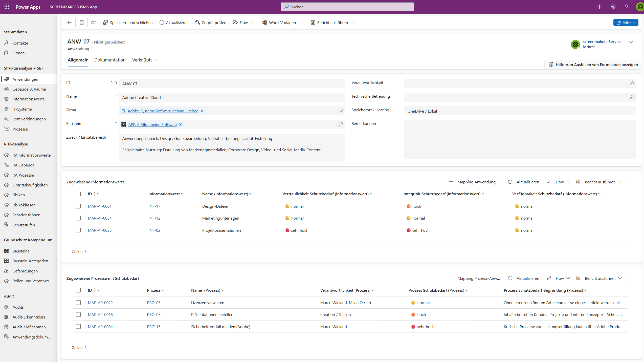The height and width of the screenshot is (362, 644).
Task: Collapse the navigation hamburger menu
Action: [x=6, y=20]
